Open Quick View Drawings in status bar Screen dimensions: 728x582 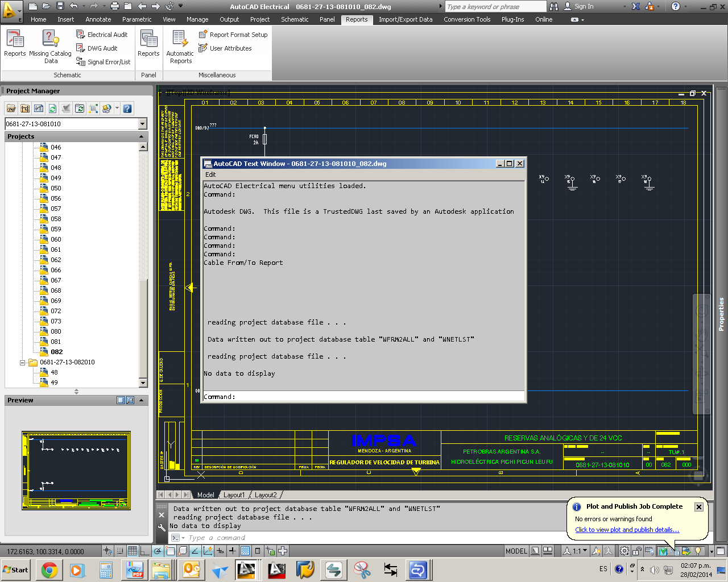click(548, 551)
